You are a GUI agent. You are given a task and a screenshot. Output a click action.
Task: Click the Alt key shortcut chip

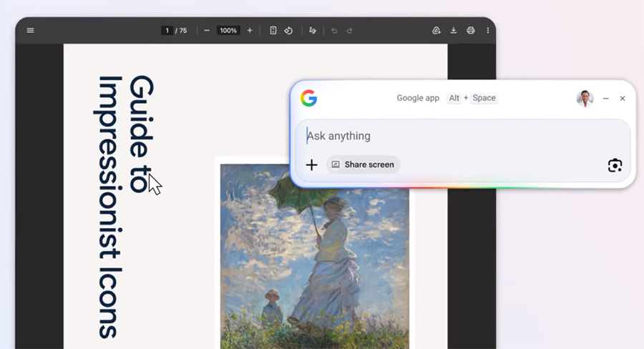(454, 98)
